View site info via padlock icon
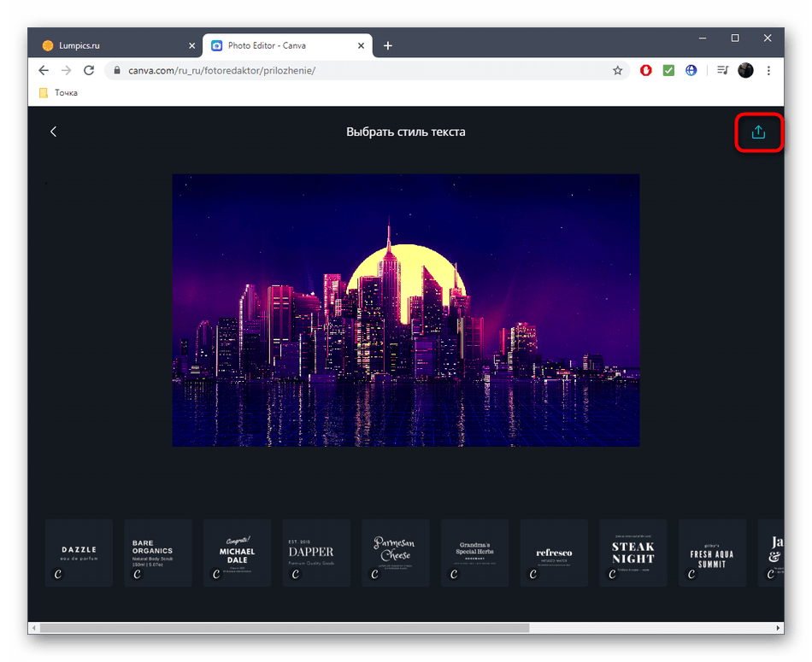812x662 pixels. 117,70
